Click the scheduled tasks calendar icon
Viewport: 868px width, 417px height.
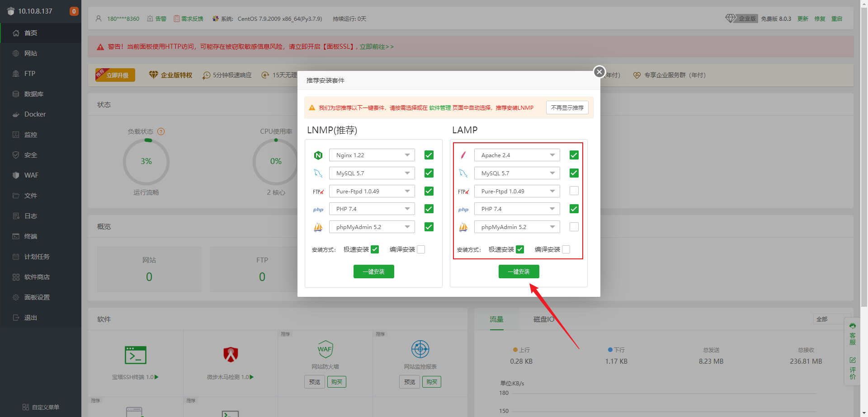(16, 257)
